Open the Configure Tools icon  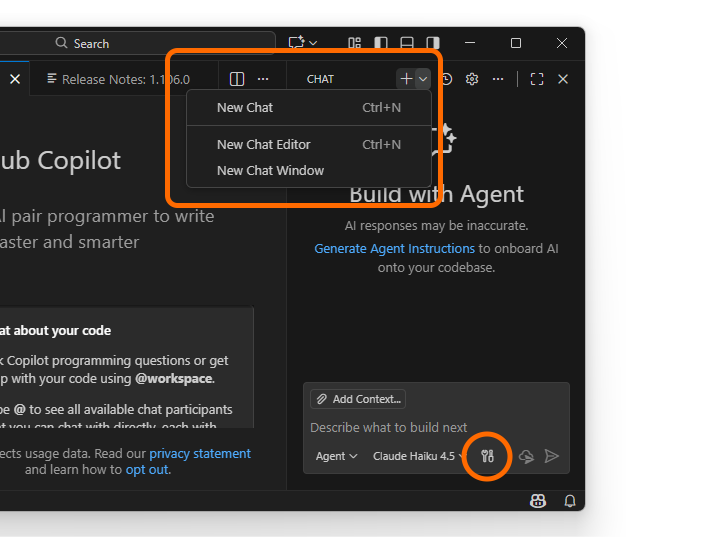pos(487,456)
